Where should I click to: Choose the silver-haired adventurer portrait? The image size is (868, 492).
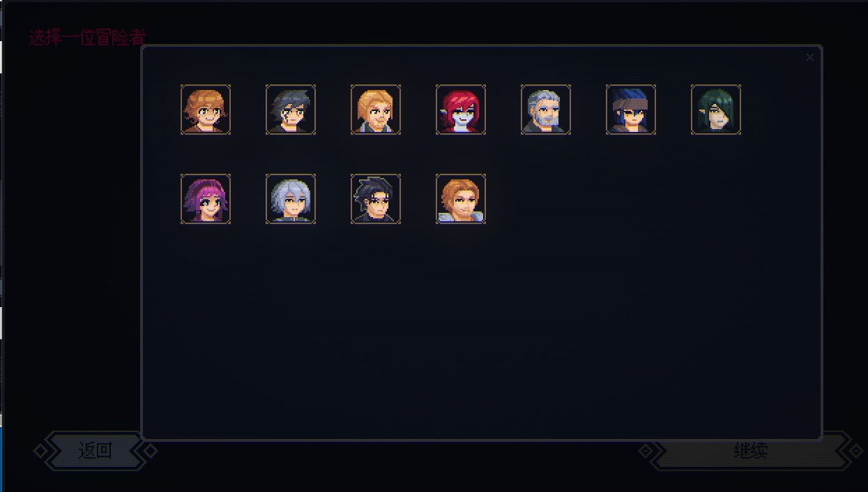291,199
